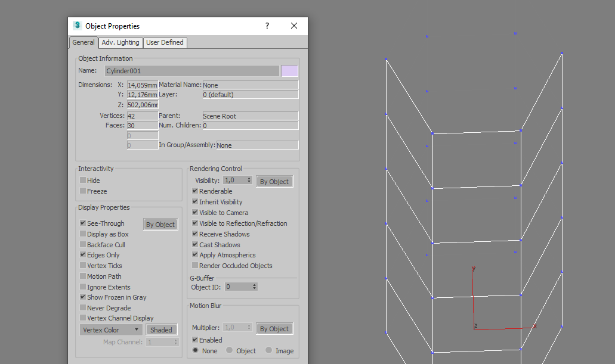Click the Shaded button

tap(161, 330)
